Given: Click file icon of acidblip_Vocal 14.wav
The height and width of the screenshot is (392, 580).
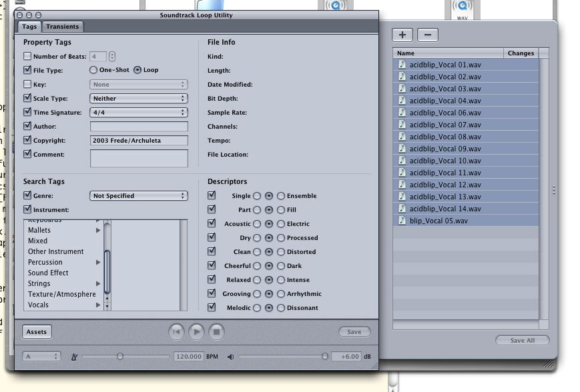Looking at the screenshot, I should pos(402,209).
